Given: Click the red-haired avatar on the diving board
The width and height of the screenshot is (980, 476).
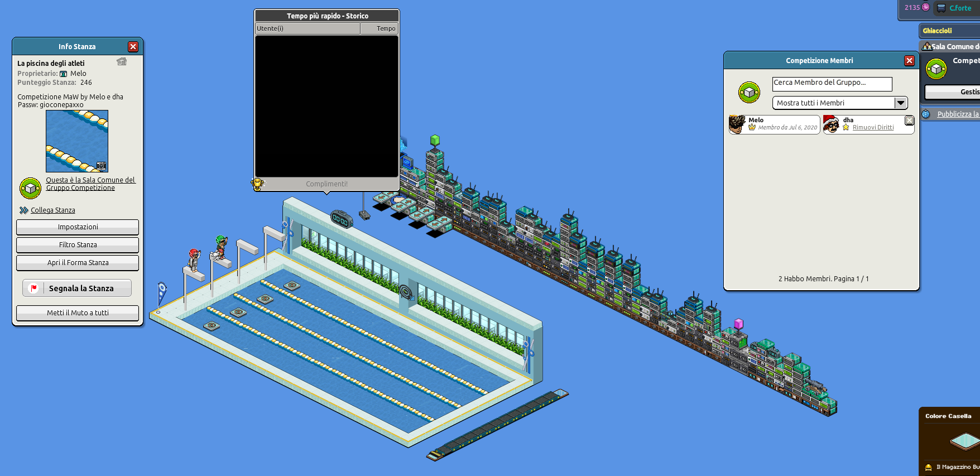Looking at the screenshot, I should click(x=194, y=261).
